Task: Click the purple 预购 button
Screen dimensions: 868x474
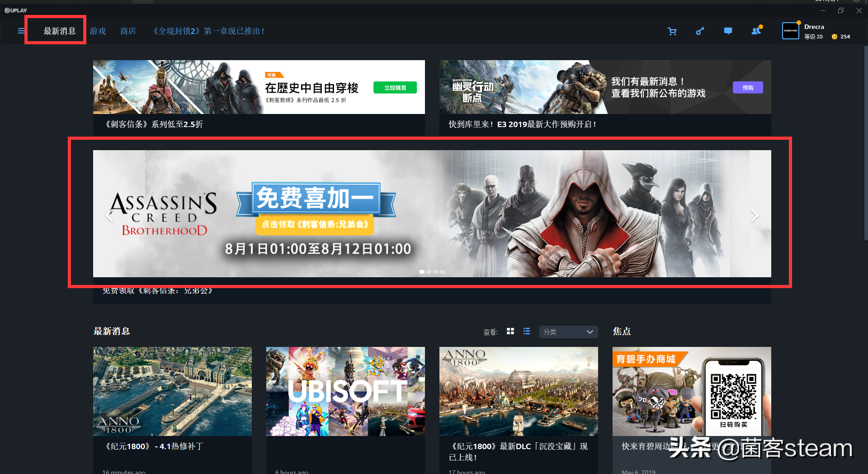Action: click(x=748, y=88)
